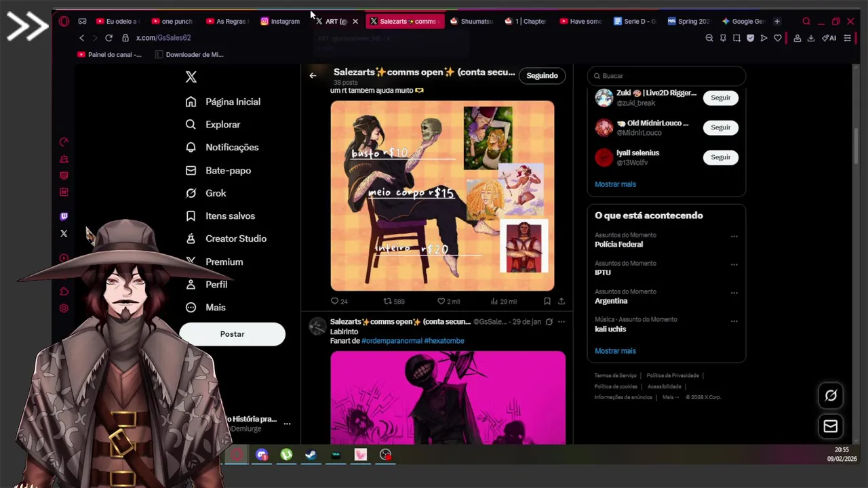This screenshot has height=488, width=868.
Task: Click the Grok icon on the Labirinto post
Action: click(x=549, y=322)
